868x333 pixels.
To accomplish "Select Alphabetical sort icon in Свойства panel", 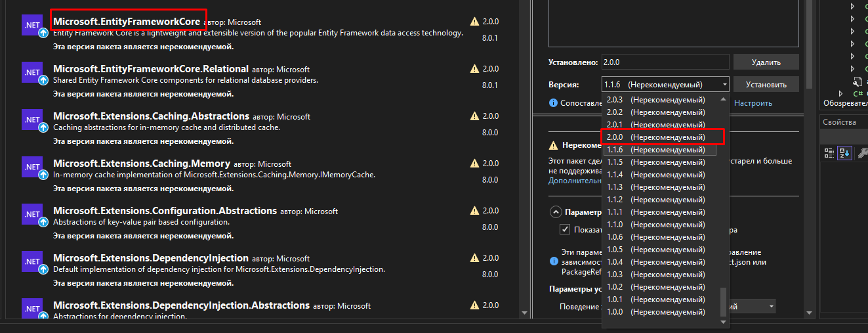I will tap(844, 152).
